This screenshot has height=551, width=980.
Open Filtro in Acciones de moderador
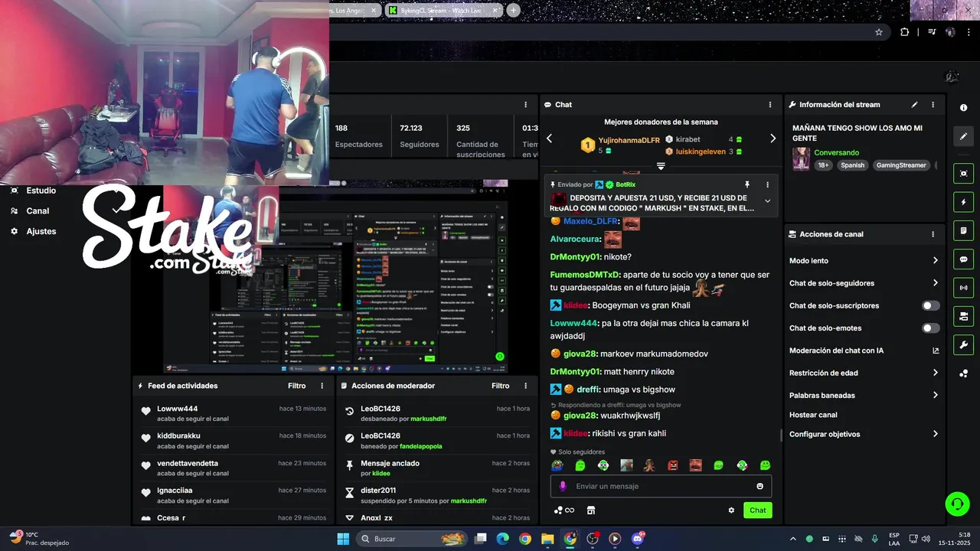[500, 386]
